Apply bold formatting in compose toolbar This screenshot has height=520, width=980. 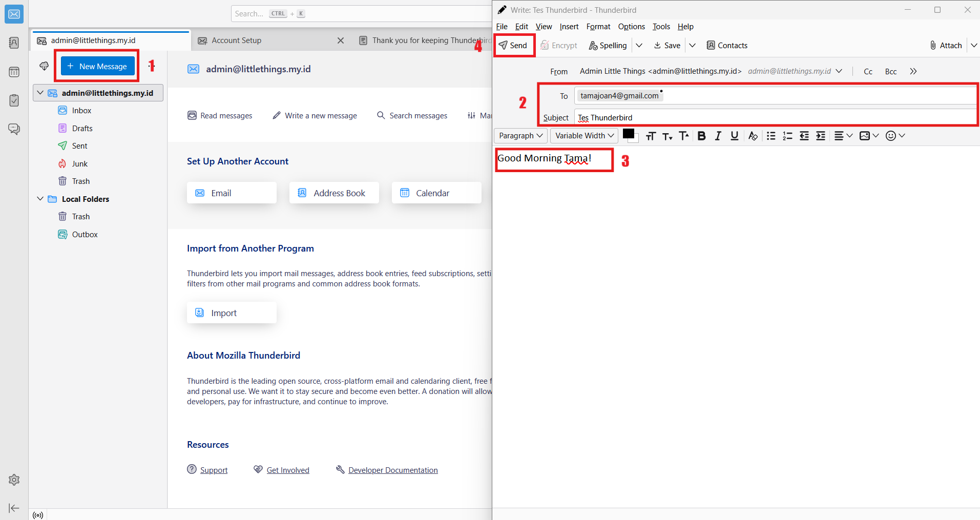[x=702, y=136]
